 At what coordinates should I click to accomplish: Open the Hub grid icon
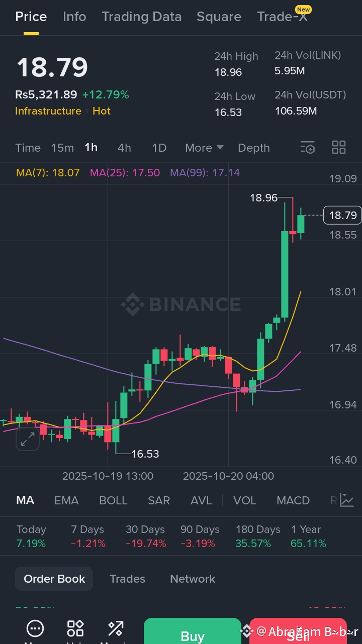coord(75,628)
